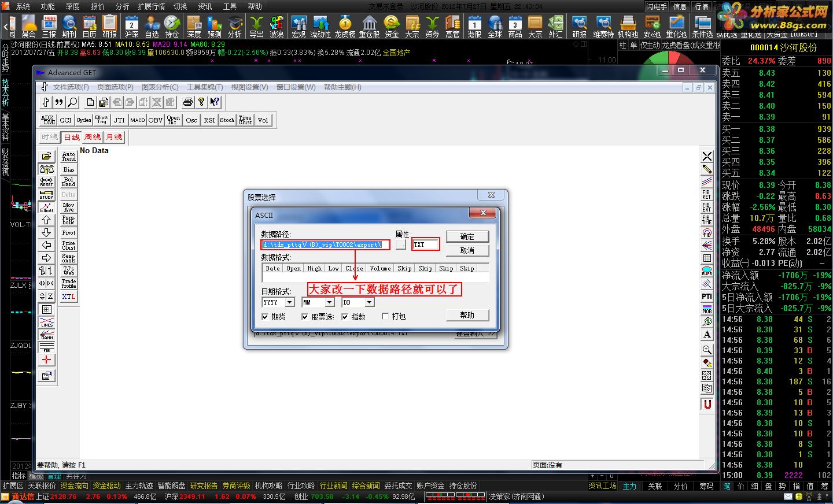Click the FIB RET tool on right toolbar
833x504 pixels.
(x=707, y=194)
